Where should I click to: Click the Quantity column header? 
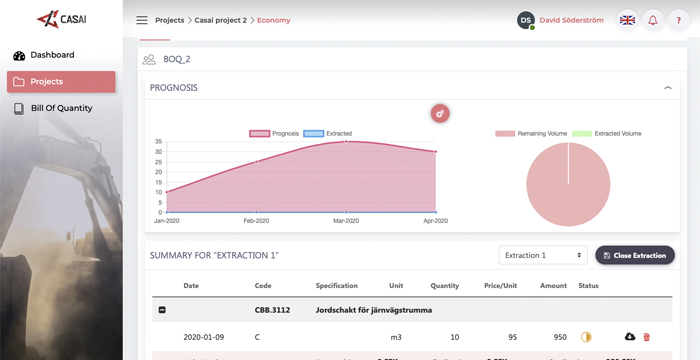click(x=445, y=286)
